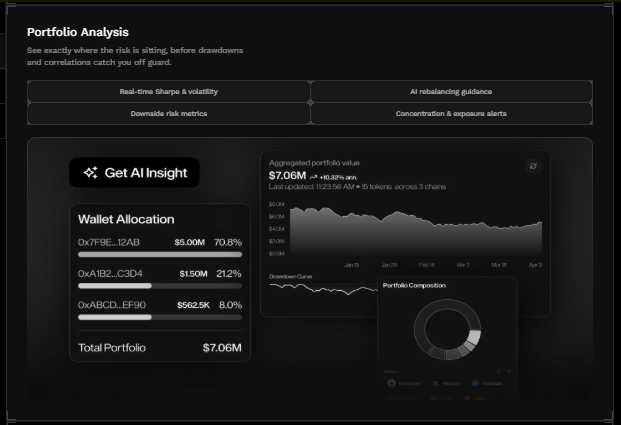Click the Portfolio Composition donut chart
This screenshot has height=425, width=621.
pos(448,330)
